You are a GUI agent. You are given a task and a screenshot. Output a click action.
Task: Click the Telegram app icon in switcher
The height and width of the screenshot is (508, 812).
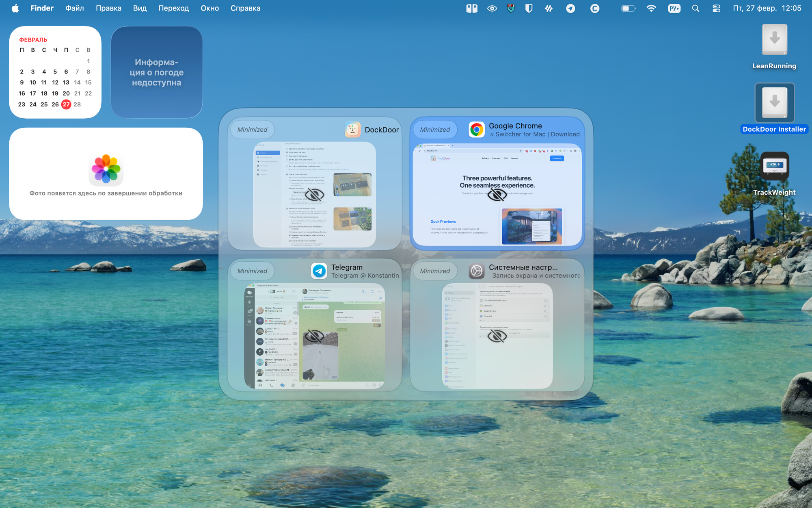319,271
